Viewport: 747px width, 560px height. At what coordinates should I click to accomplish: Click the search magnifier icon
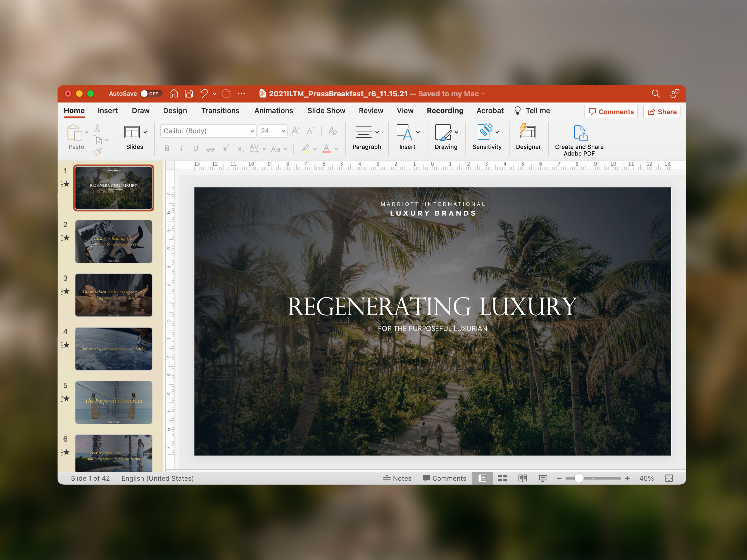655,94
